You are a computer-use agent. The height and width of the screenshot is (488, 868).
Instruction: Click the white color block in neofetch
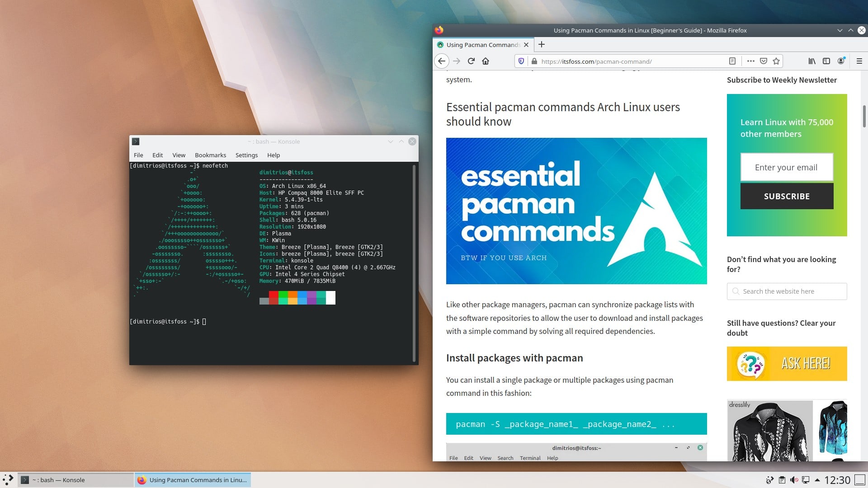click(330, 297)
